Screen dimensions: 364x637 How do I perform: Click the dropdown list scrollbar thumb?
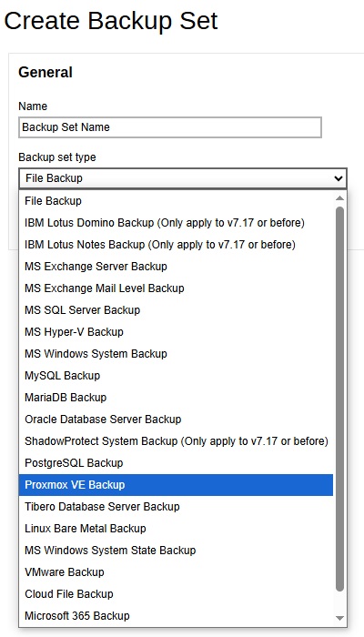(340, 399)
